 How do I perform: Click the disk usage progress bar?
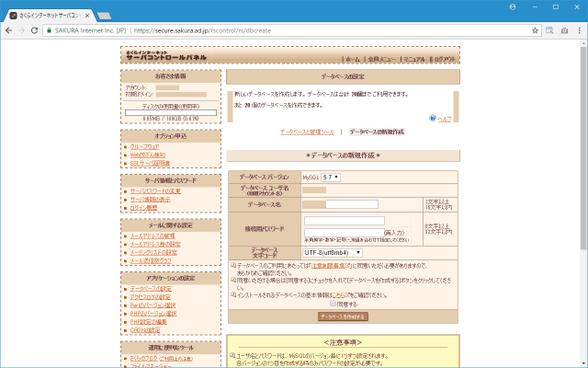[171, 112]
